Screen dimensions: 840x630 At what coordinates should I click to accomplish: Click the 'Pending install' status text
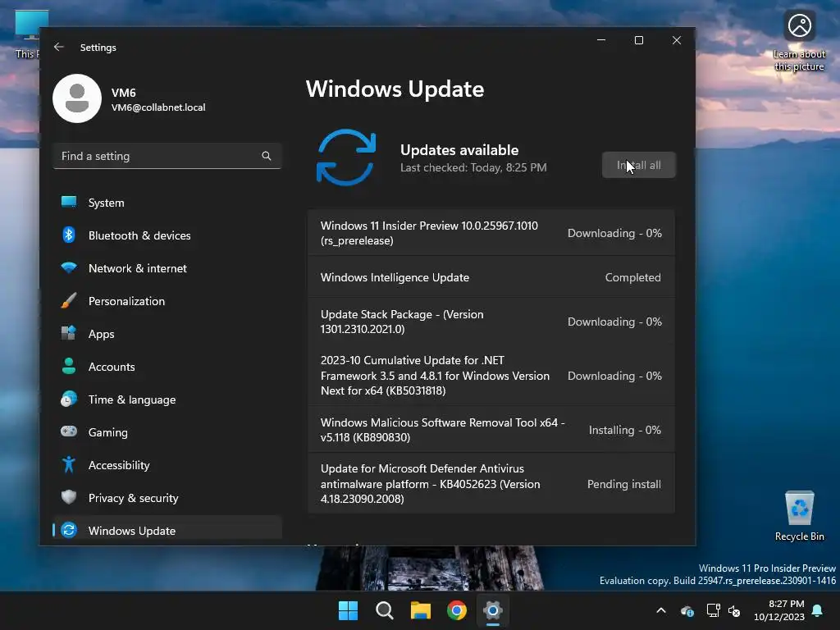[624, 484]
